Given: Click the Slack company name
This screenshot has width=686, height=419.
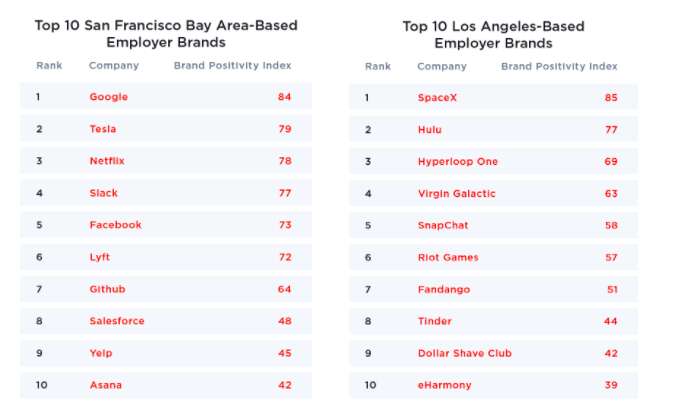Looking at the screenshot, I should pos(103,193).
